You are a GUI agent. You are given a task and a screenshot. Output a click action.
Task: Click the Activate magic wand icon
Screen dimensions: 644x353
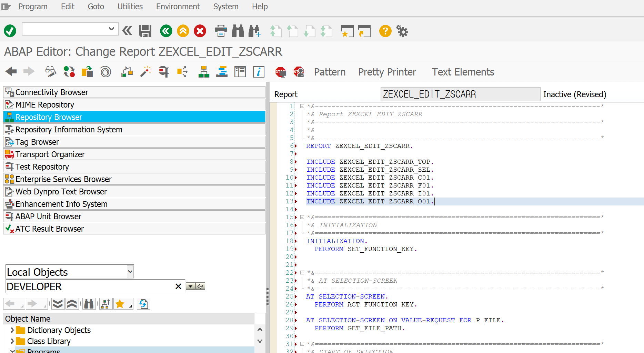(x=146, y=72)
